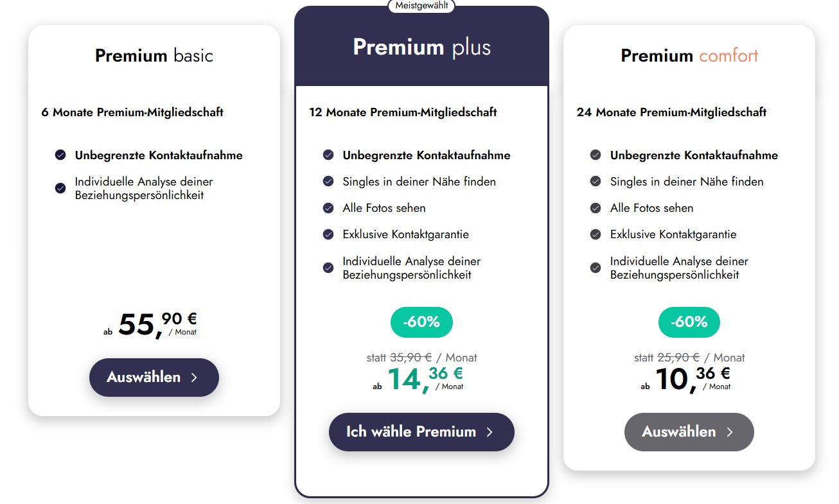Click checkmark beside Individuelle Analyse in Premium basic
Viewport: 839px width, 504px height.
click(x=60, y=188)
